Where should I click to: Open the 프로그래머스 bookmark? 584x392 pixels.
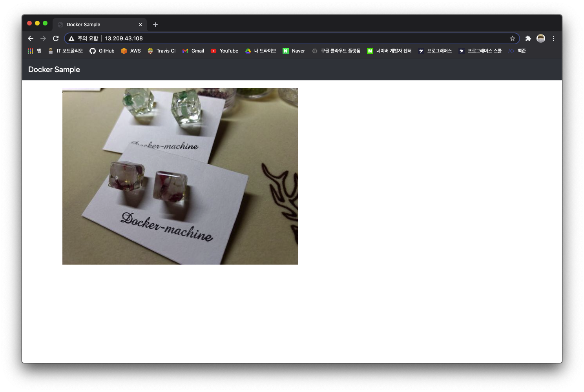point(435,51)
